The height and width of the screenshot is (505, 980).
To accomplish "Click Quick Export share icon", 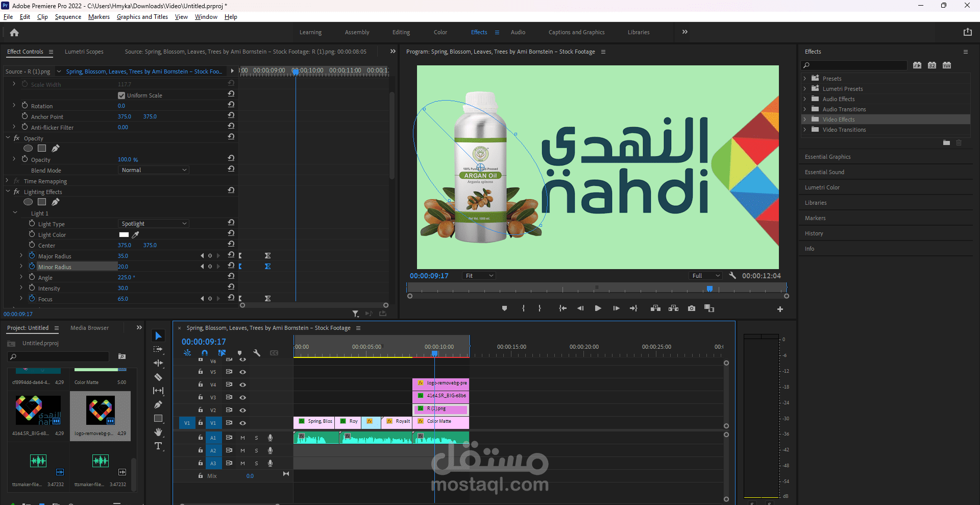I will coord(967,32).
